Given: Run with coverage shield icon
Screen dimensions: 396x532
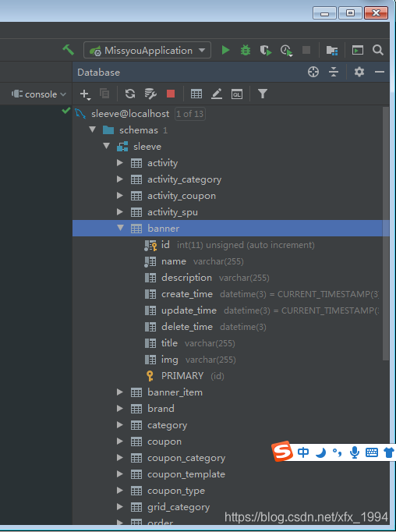Looking at the screenshot, I should 266,50.
